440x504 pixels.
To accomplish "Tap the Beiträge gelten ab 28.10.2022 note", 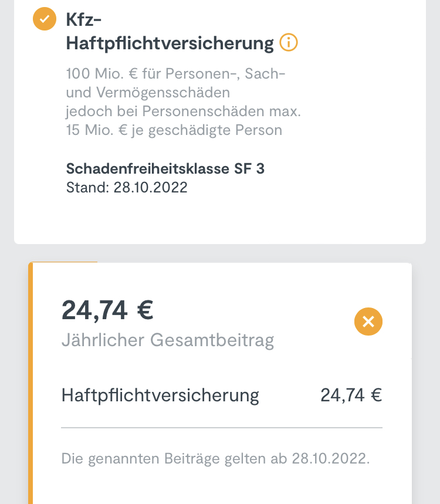I will click(215, 458).
